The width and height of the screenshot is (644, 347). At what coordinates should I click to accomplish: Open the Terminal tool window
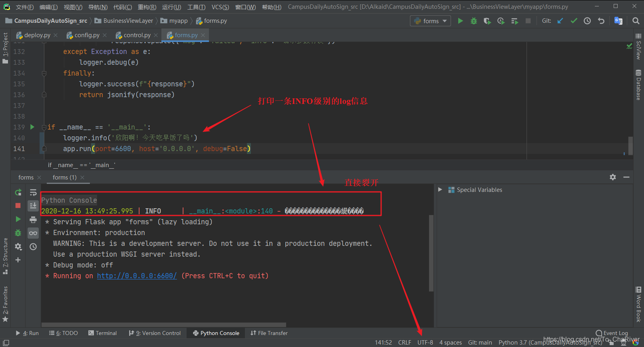103,333
